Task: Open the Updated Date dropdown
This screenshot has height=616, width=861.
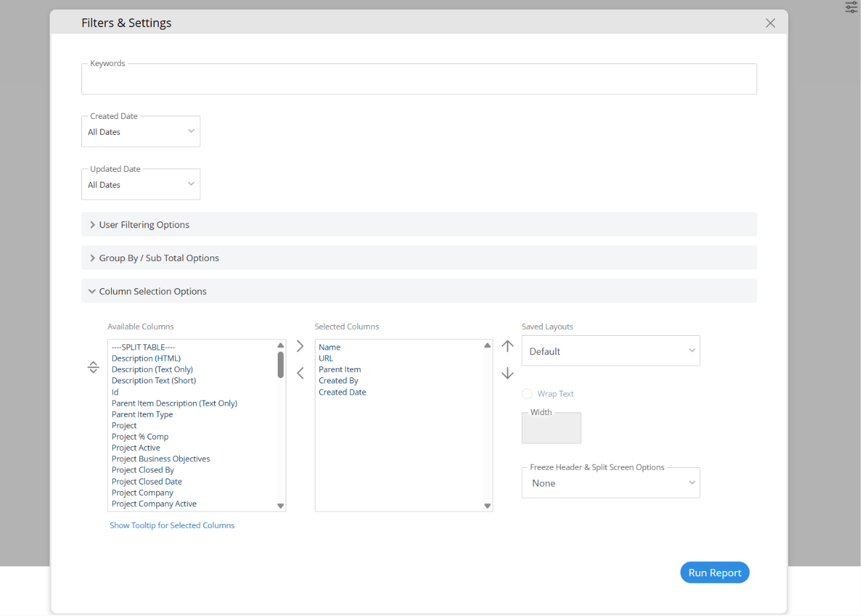Action: point(141,184)
